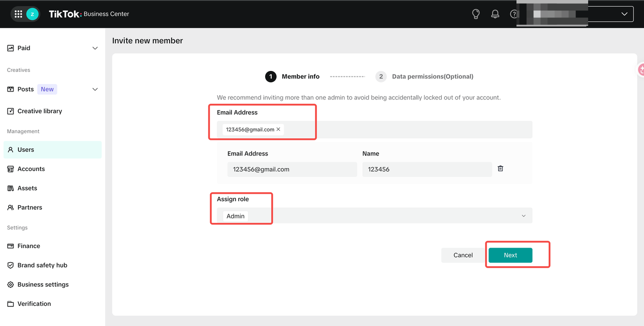The height and width of the screenshot is (326, 644).
Task: Click the Invite new member heading
Action: pos(147,41)
